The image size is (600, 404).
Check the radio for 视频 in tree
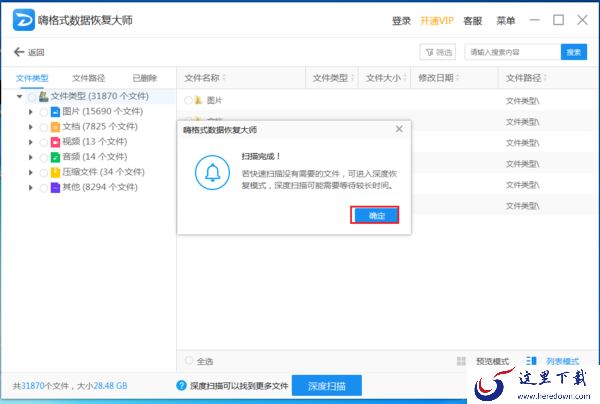click(x=44, y=142)
